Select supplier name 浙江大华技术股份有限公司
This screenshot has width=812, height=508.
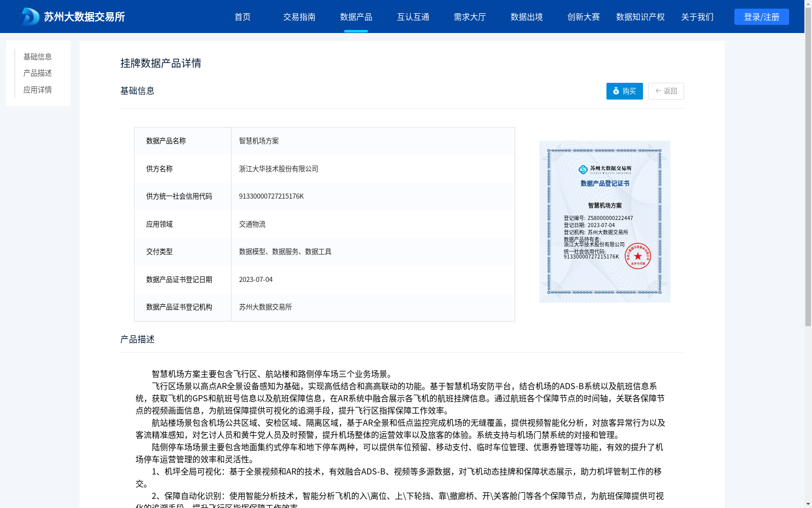coord(279,169)
